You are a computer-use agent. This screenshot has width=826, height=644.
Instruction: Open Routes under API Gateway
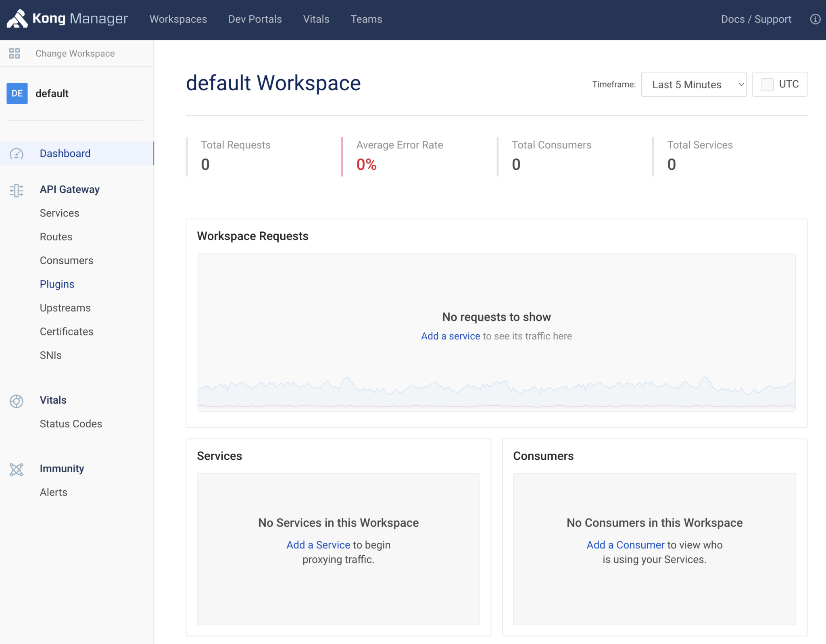[56, 237]
